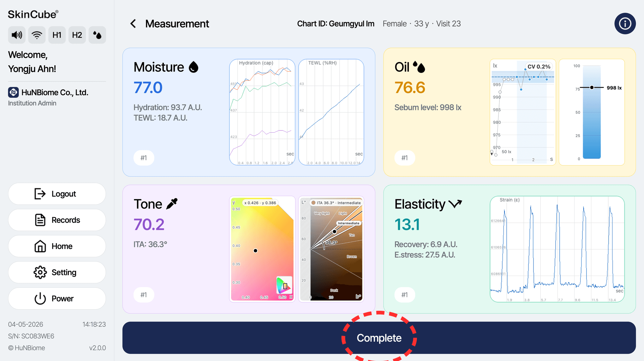Click the #1 badge on Oil card

(x=404, y=158)
